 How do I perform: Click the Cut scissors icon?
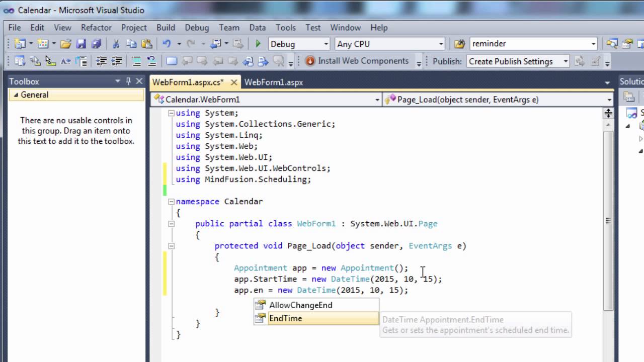[x=116, y=44]
